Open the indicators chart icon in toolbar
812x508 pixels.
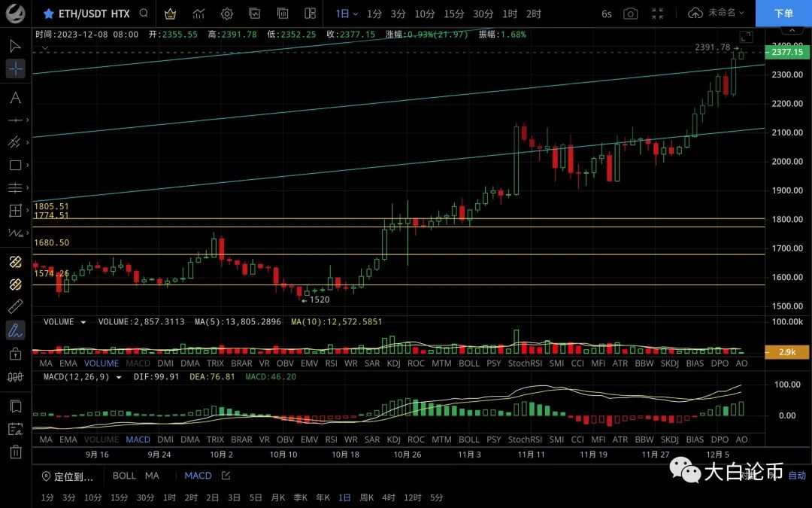(x=198, y=14)
